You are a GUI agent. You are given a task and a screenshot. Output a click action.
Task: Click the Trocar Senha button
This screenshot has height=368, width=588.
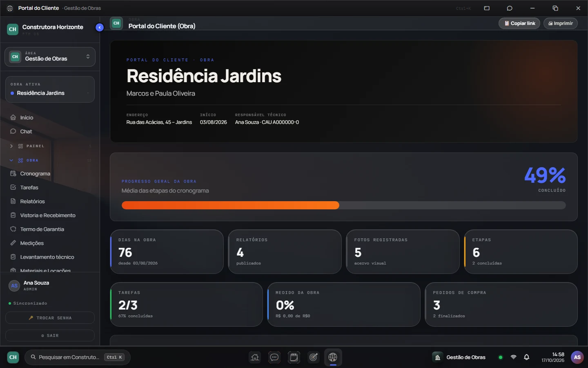point(50,318)
